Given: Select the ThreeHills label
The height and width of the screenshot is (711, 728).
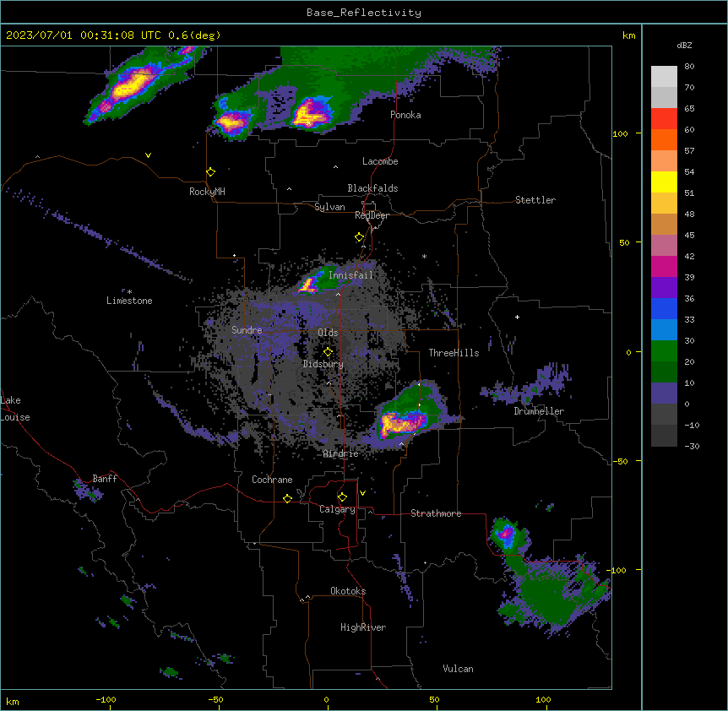Looking at the screenshot, I should pyautogui.click(x=454, y=353).
